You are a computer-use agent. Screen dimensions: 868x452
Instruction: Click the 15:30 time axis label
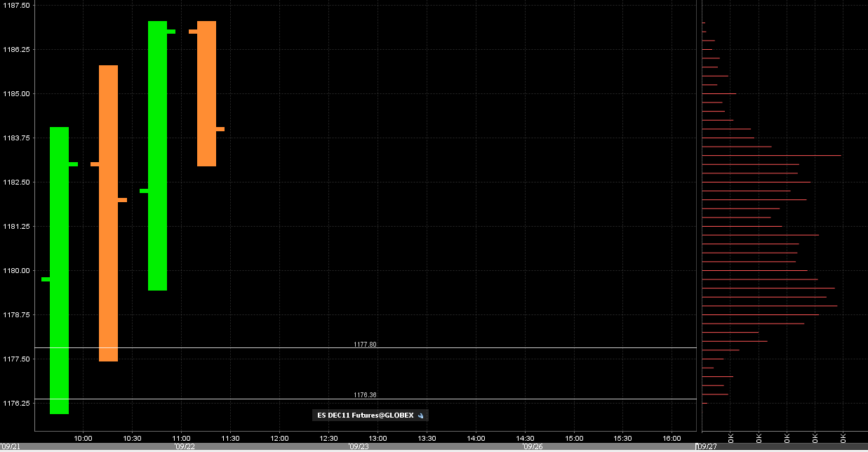623,437
